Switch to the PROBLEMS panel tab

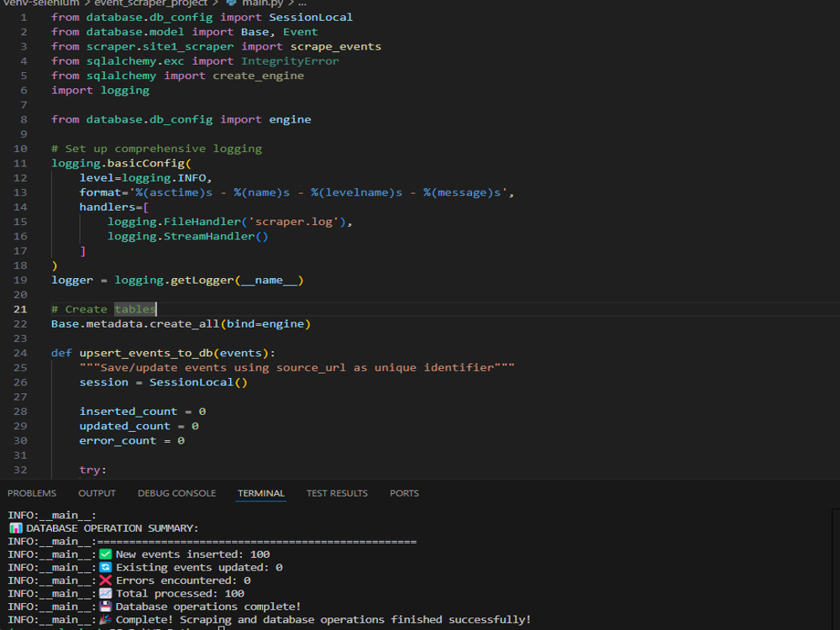(32, 493)
